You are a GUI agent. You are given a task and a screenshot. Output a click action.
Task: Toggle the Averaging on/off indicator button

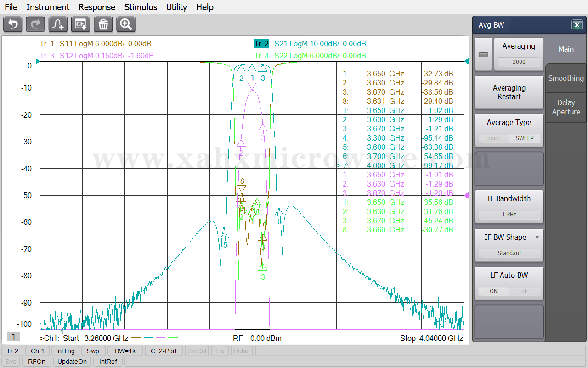click(x=483, y=55)
